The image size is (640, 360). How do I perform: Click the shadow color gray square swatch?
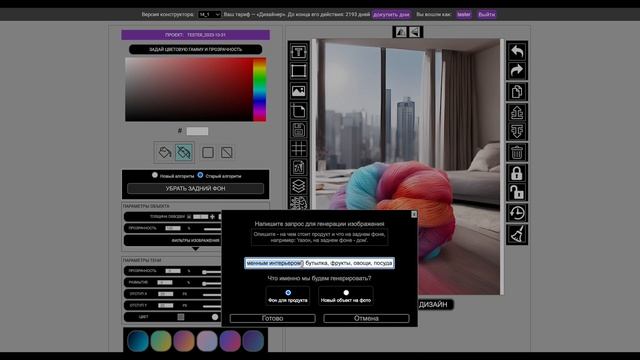pyautogui.click(x=181, y=317)
